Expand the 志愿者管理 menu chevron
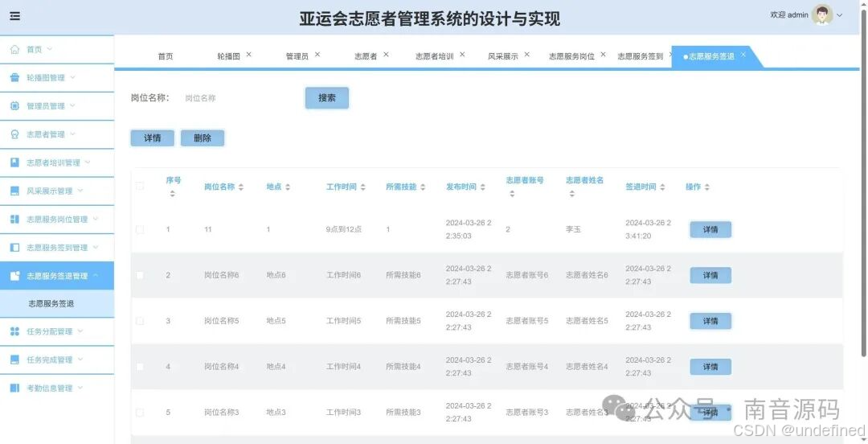 point(72,134)
